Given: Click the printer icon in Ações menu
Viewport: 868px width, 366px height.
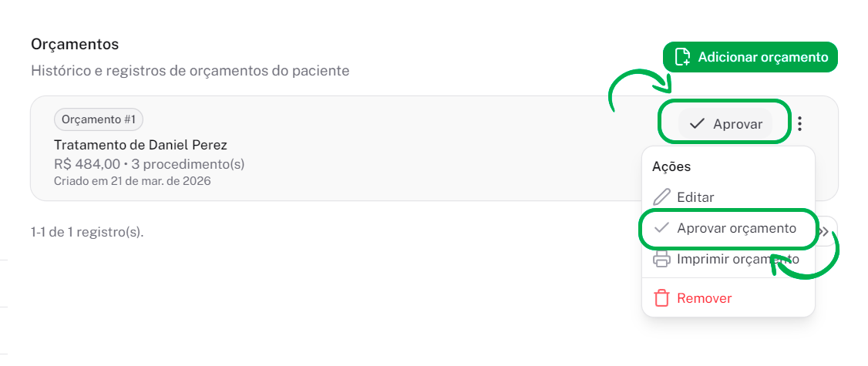Looking at the screenshot, I should coord(661,260).
